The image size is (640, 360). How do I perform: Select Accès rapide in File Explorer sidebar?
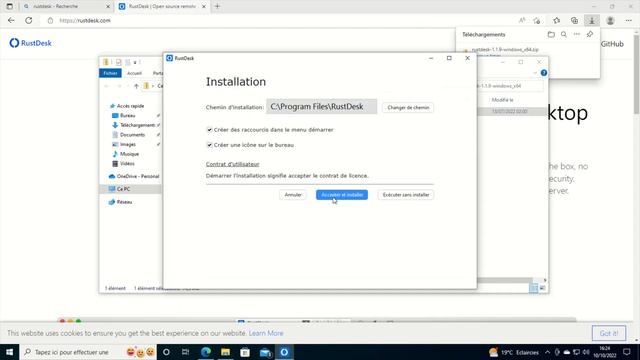[x=130, y=106]
